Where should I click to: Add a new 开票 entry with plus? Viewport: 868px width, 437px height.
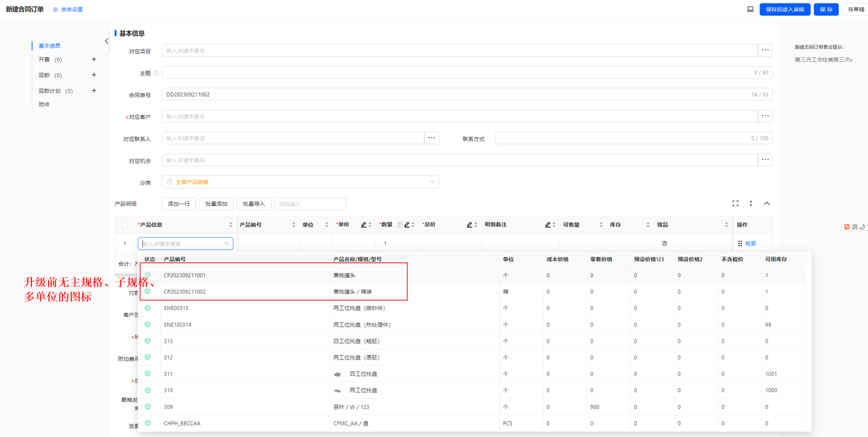(x=94, y=60)
